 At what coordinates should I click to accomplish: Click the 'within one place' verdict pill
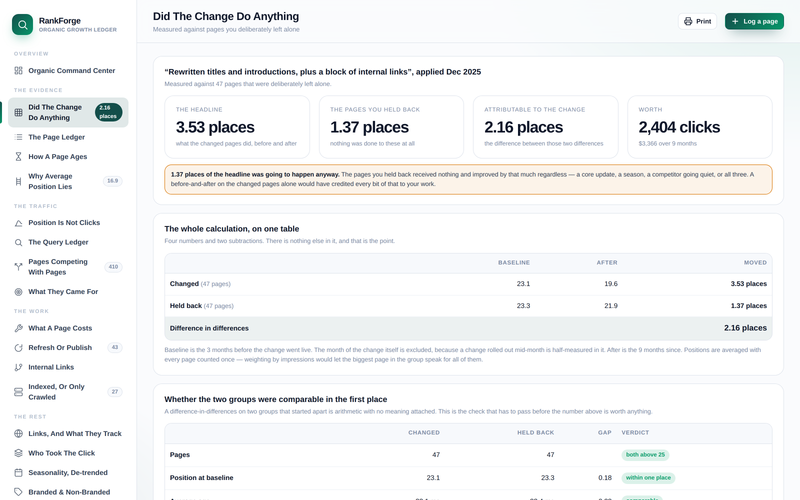click(x=648, y=478)
